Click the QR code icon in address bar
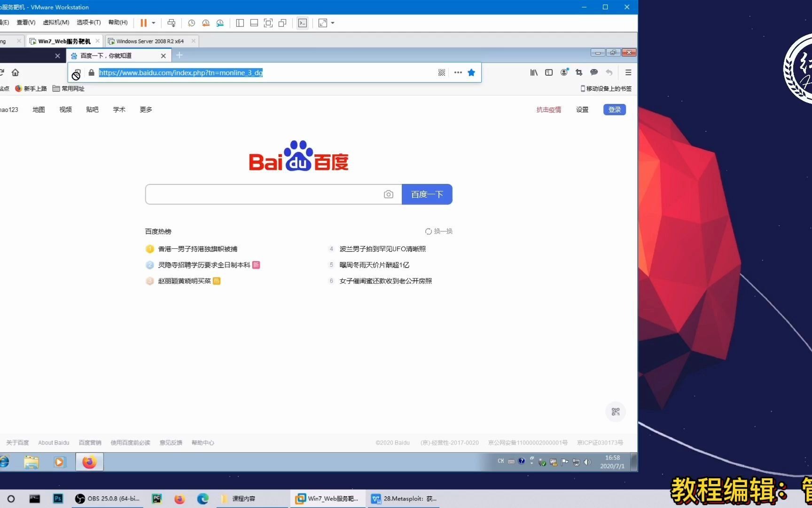812x508 pixels. pos(442,72)
